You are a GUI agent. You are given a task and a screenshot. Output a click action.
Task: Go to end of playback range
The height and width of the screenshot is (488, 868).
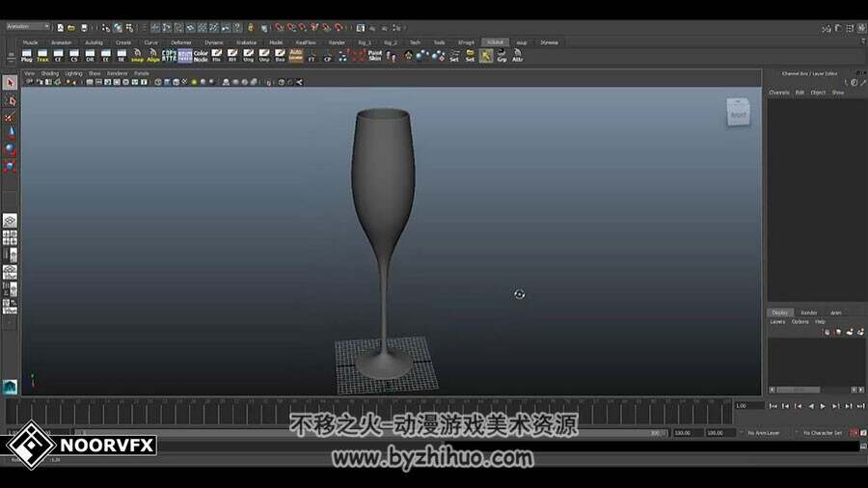pos(861,406)
